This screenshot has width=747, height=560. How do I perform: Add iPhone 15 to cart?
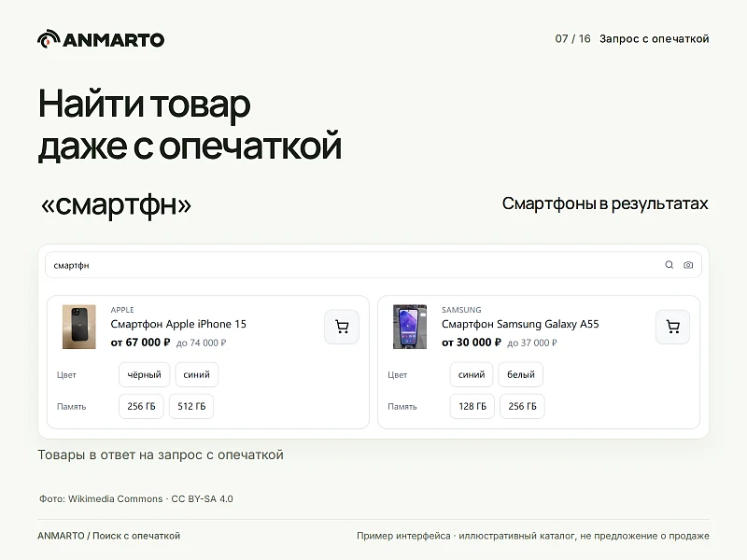click(x=342, y=327)
